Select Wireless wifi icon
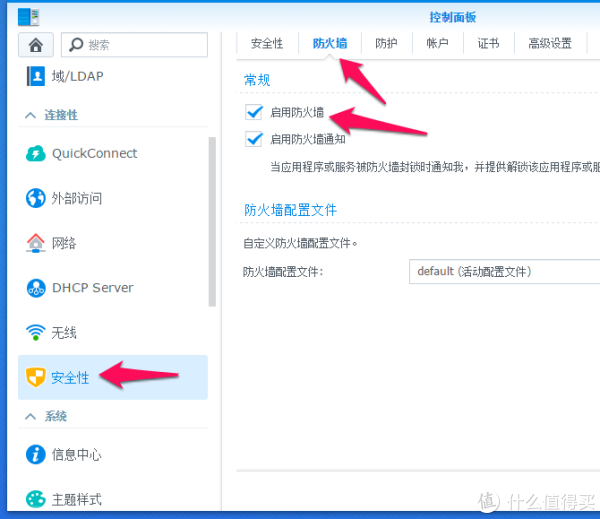The image size is (600, 519). point(36,332)
